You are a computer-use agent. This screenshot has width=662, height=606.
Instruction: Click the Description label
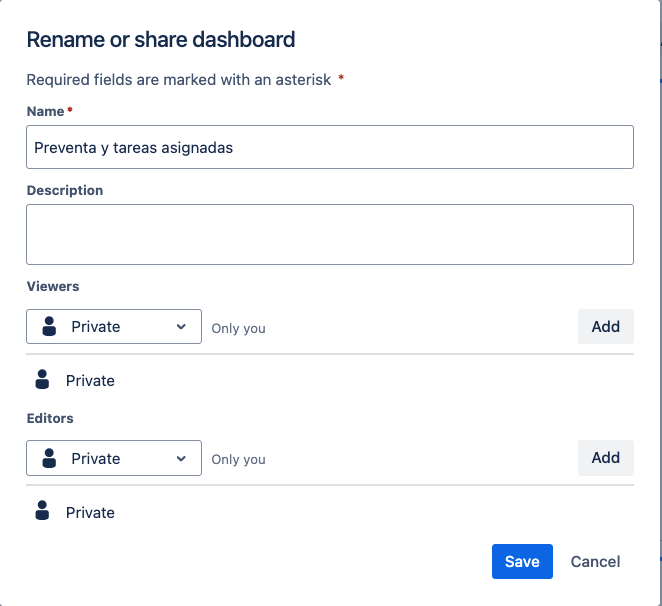(65, 190)
